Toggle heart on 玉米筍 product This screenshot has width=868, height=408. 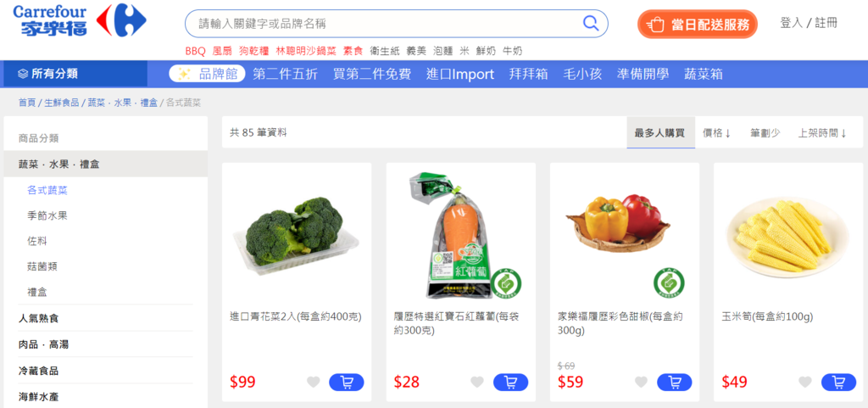tap(805, 382)
